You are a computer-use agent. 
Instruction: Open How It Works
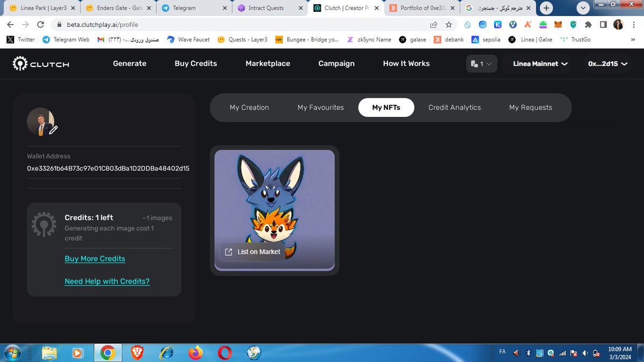point(406,63)
